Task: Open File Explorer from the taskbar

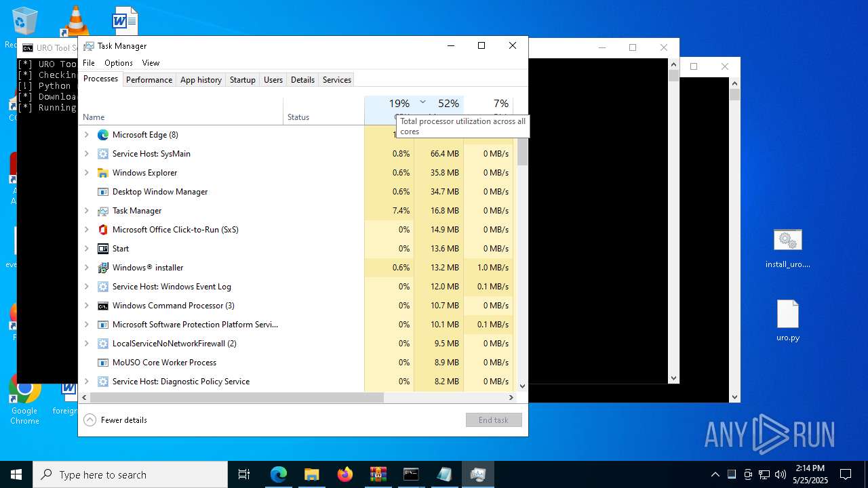Action: pyautogui.click(x=311, y=474)
